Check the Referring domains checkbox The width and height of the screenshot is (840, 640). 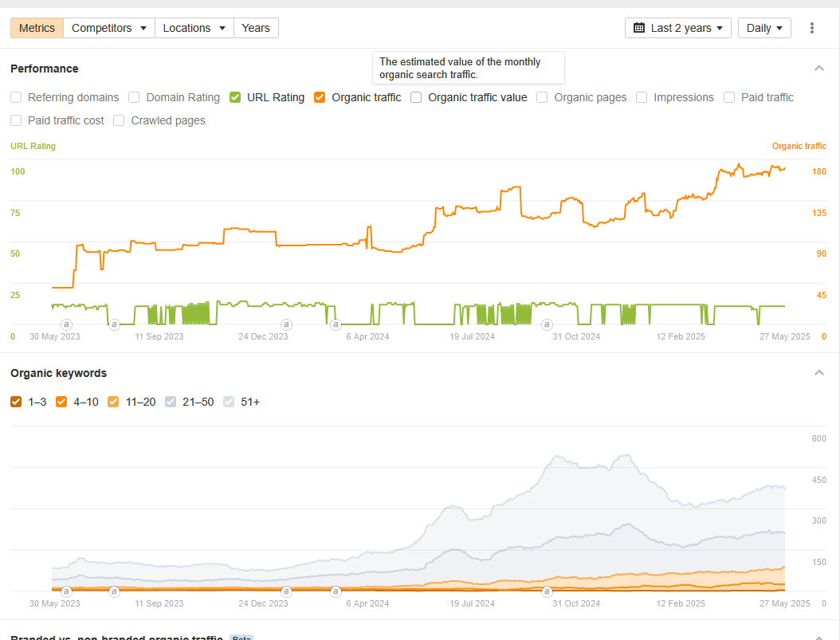click(x=16, y=97)
